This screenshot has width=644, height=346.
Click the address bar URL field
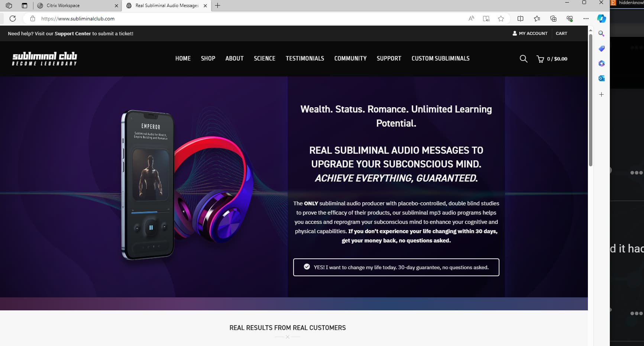click(245, 19)
